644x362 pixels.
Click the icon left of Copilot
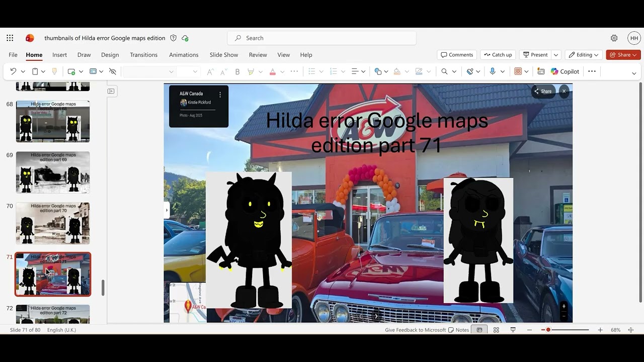click(x=541, y=71)
